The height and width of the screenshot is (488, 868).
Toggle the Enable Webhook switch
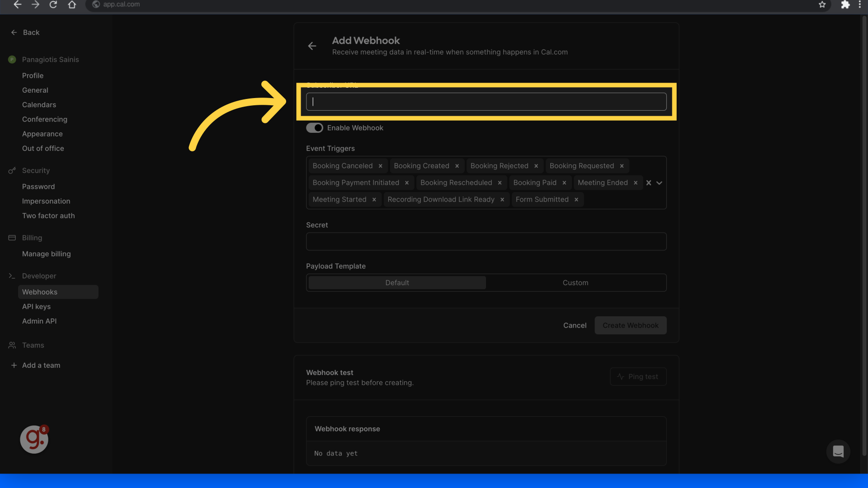(x=315, y=128)
